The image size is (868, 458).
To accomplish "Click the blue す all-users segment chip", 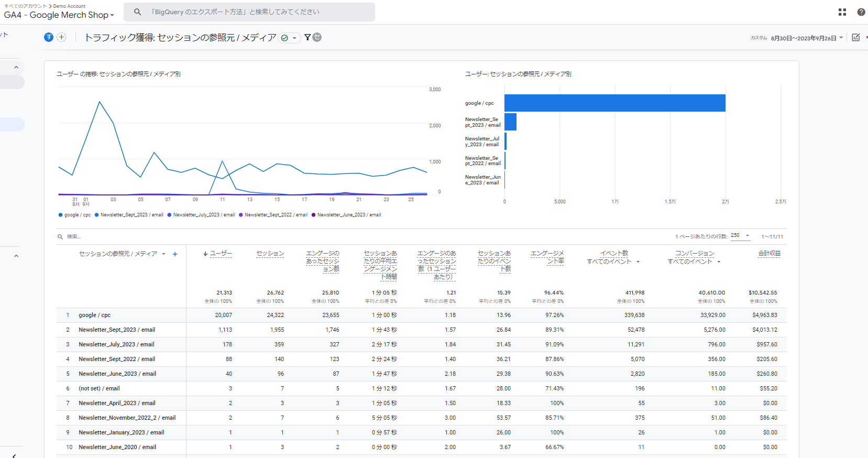I will [49, 37].
